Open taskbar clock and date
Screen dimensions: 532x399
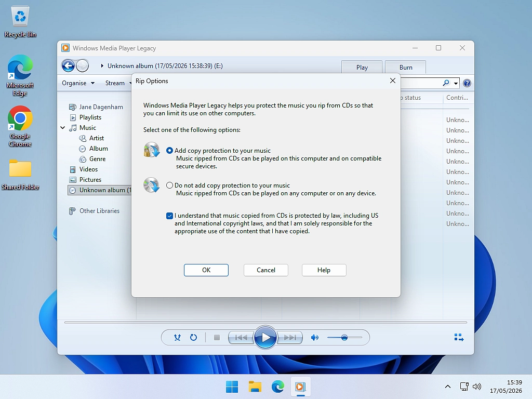506,387
